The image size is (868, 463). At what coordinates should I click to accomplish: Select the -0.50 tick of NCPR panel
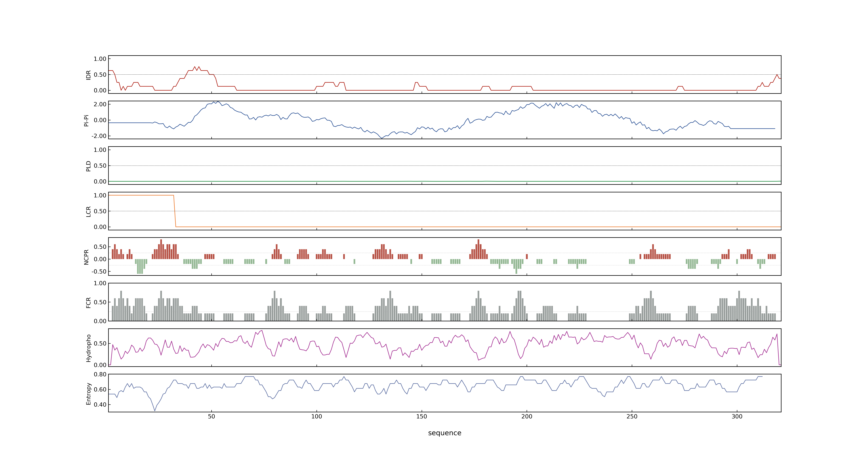(99, 271)
